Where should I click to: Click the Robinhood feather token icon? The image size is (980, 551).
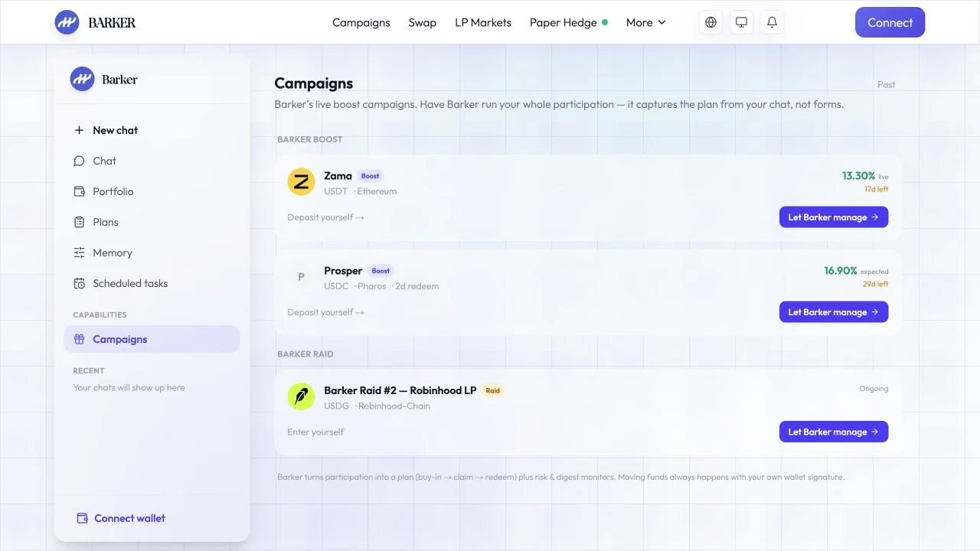[x=301, y=396]
